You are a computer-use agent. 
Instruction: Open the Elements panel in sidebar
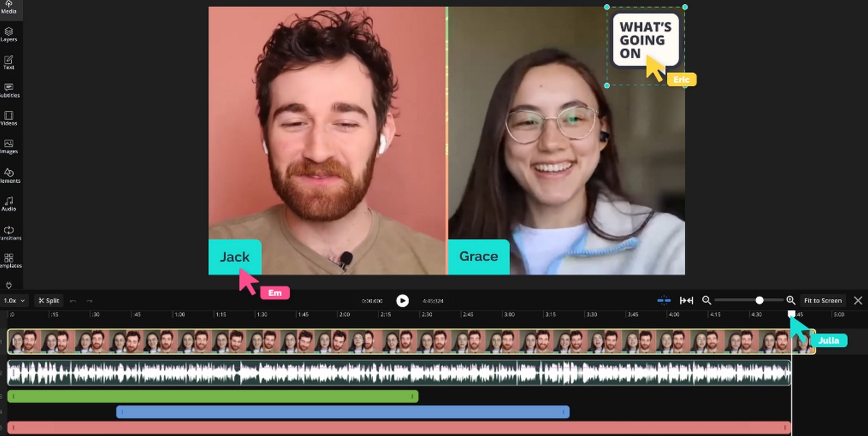pos(9,176)
